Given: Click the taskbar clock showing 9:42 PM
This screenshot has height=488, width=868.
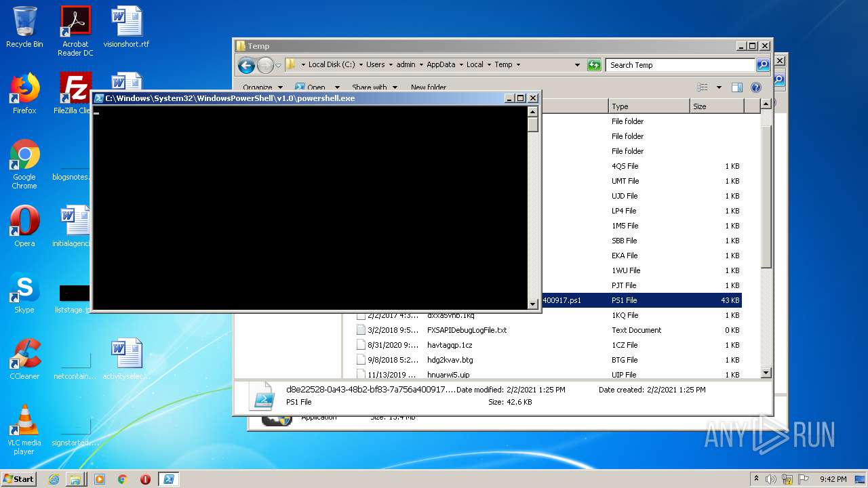Looking at the screenshot, I should (833, 479).
